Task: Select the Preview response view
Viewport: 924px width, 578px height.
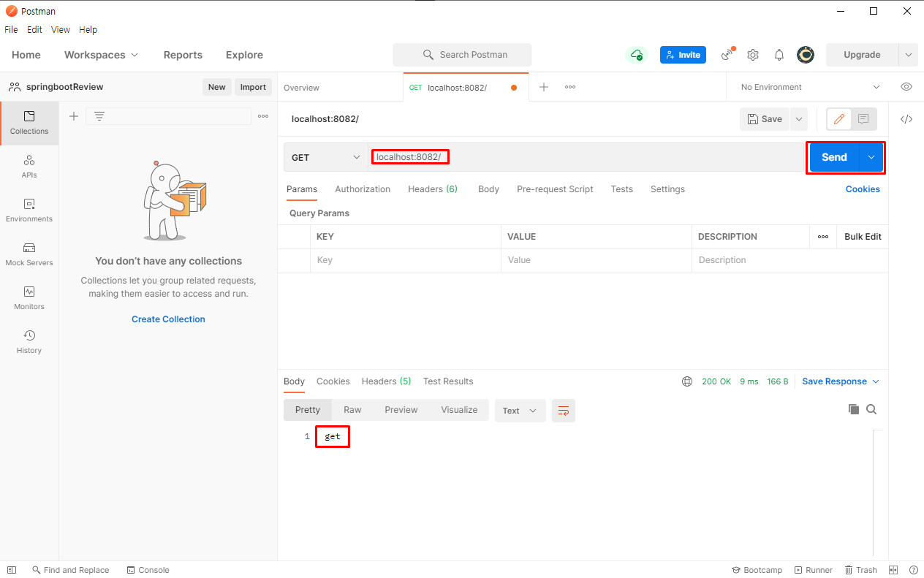Action: (x=401, y=410)
